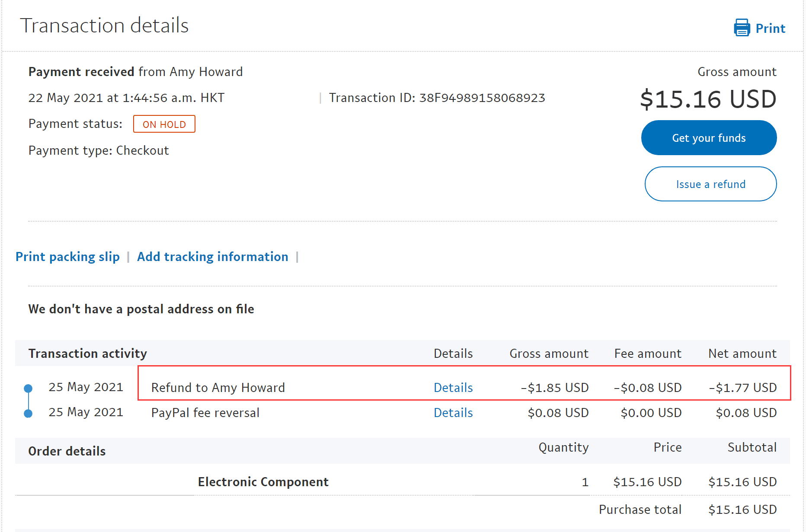Screen dimensions: 806x532
Task: Click the Purchase total label
Action: [640, 510]
